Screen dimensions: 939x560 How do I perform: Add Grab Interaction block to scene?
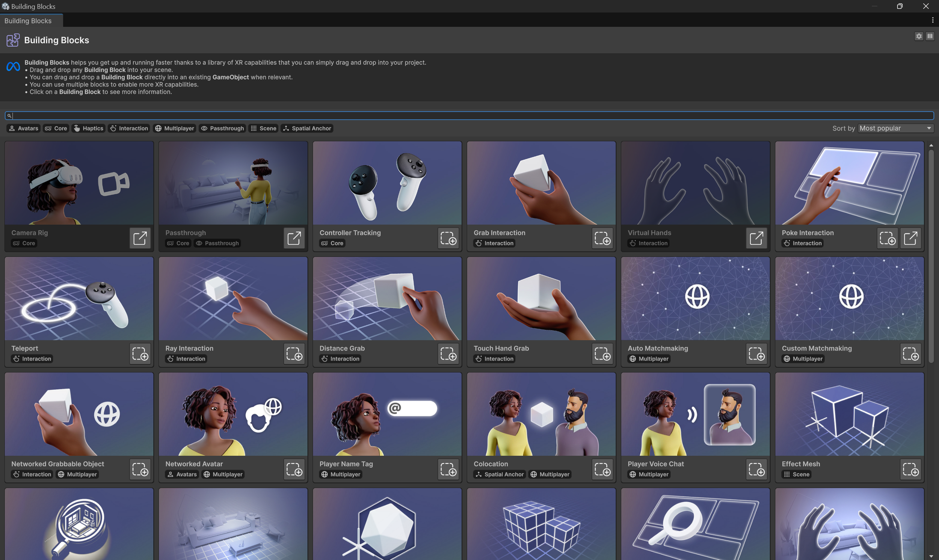coord(602,238)
